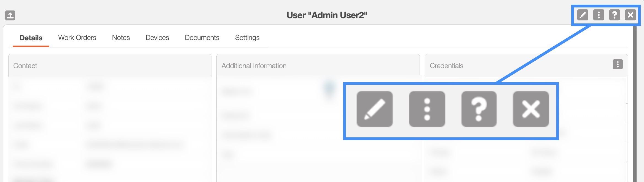
Task: Click the User "Admin User2" title text
Action: coord(327,15)
